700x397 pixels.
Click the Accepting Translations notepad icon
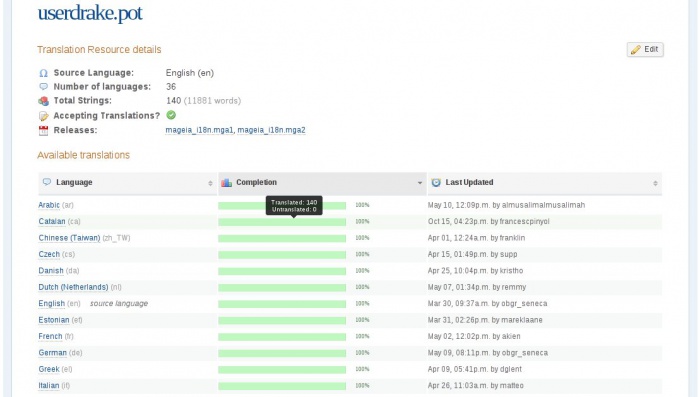coord(43,116)
